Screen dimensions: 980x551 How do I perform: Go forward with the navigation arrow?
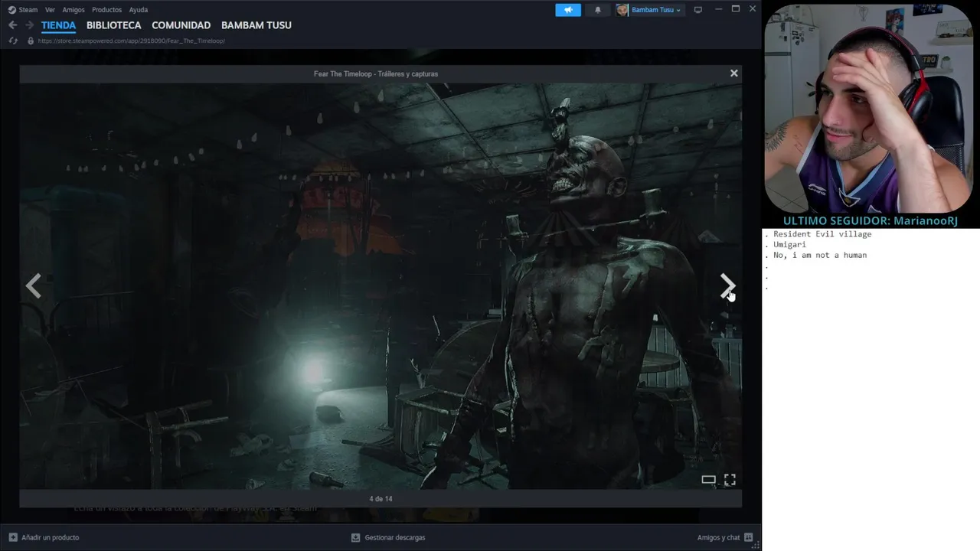pyautogui.click(x=29, y=25)
